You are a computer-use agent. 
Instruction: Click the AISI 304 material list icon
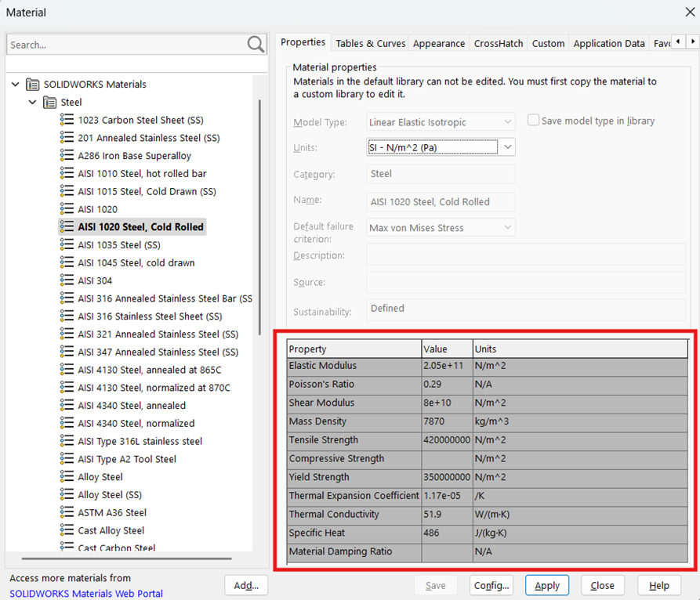click(x=65, y=280)
